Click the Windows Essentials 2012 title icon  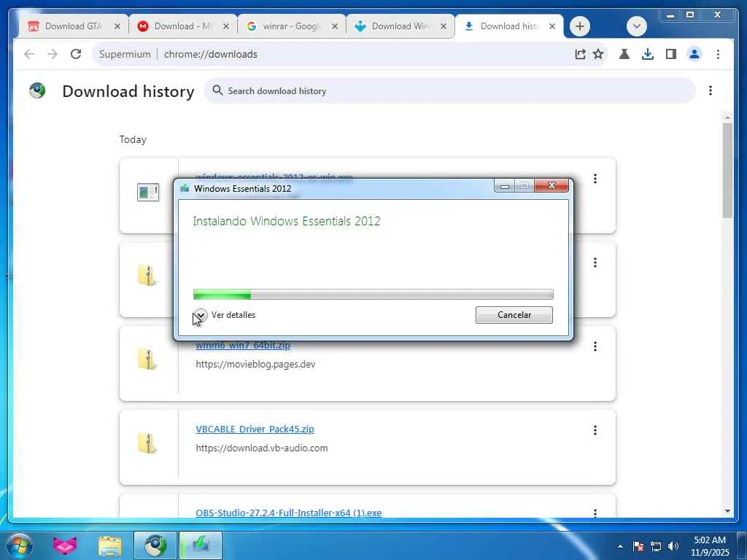click(x=185, y=188)
